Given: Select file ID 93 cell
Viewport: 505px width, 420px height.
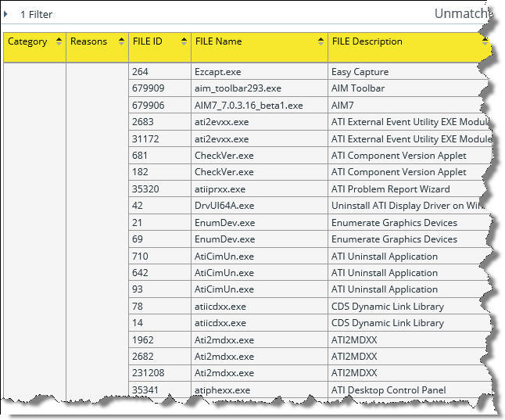Looking at the screenshot, I should click(x=159, y=289).
